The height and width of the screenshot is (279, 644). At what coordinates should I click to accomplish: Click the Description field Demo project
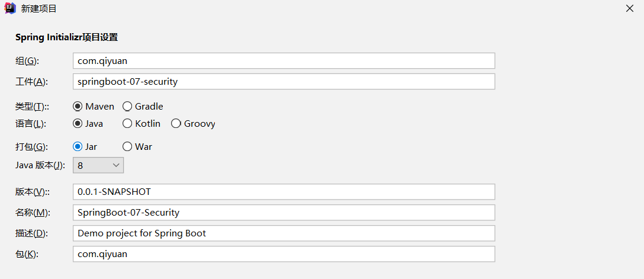tap(284, 233)
